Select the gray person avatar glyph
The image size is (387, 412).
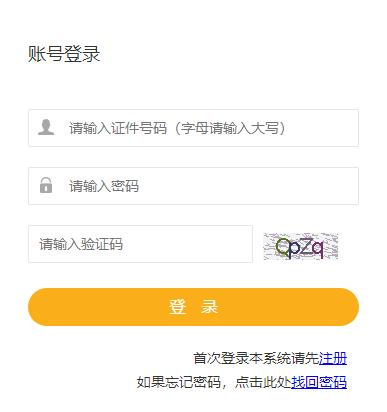coord(46,127)
